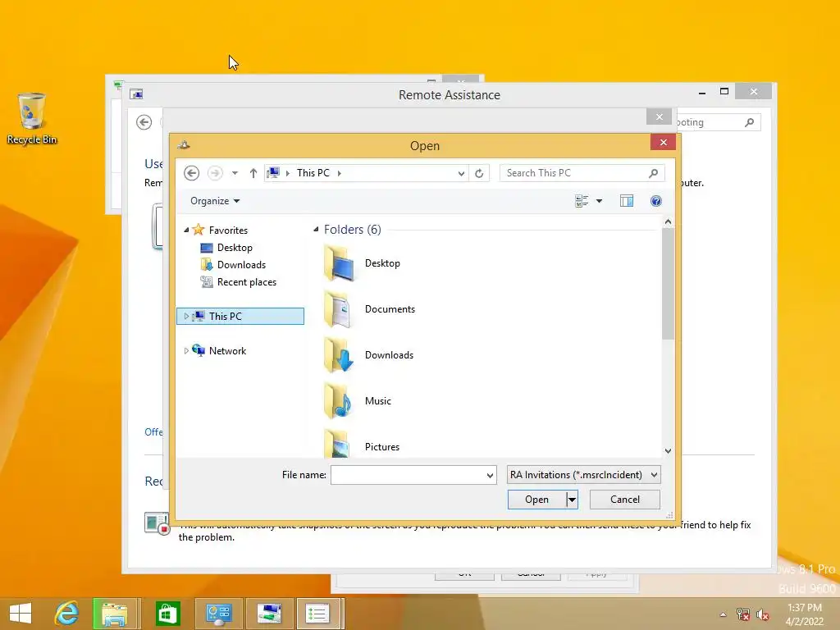The height and width of the screenshot is (630, 840).
Task: Expand the This PC breadcrumb chevron
Action: 339,173
